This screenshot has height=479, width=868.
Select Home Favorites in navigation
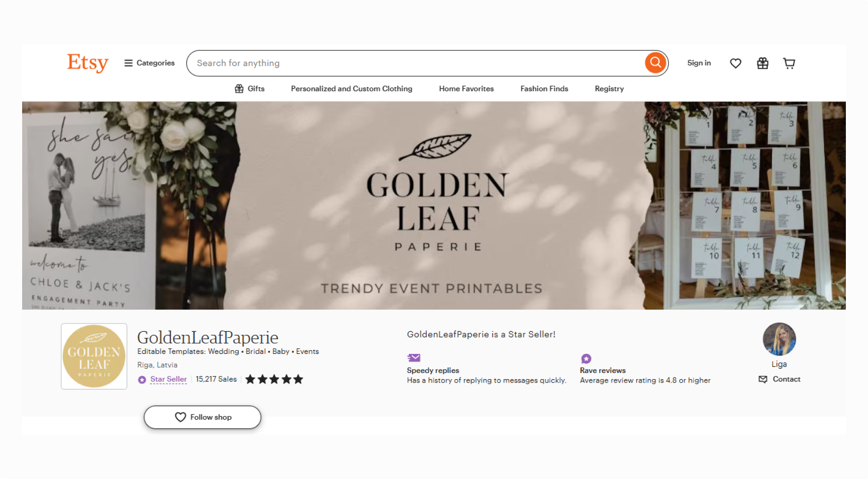(466, 89)
